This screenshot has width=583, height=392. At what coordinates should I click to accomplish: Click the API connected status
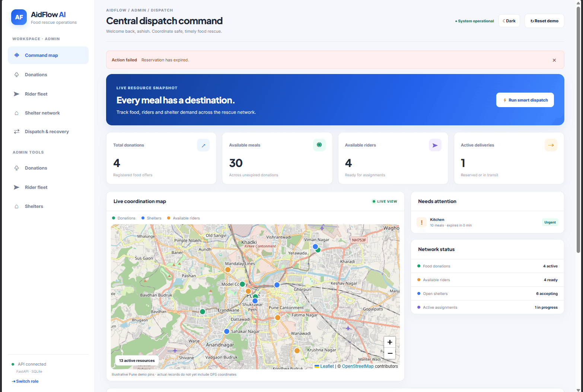point(29,364)
